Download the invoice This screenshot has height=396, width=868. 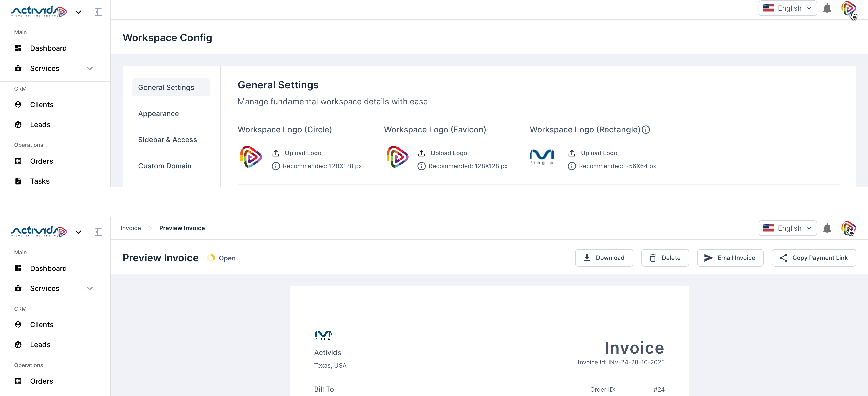click(604, 258)
